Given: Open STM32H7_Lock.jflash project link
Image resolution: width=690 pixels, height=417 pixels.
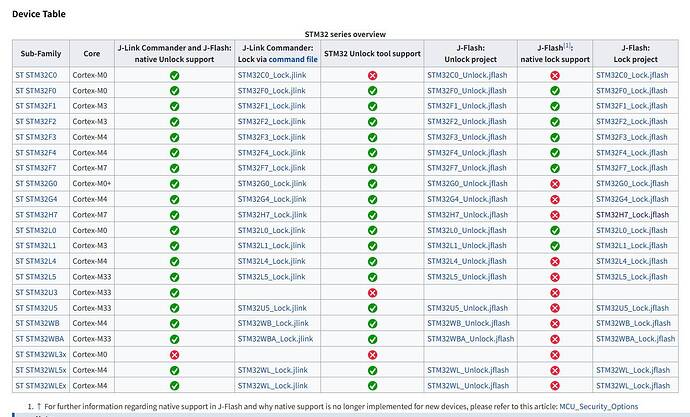Looking at the screenshot, I should [x=632, y=215].
